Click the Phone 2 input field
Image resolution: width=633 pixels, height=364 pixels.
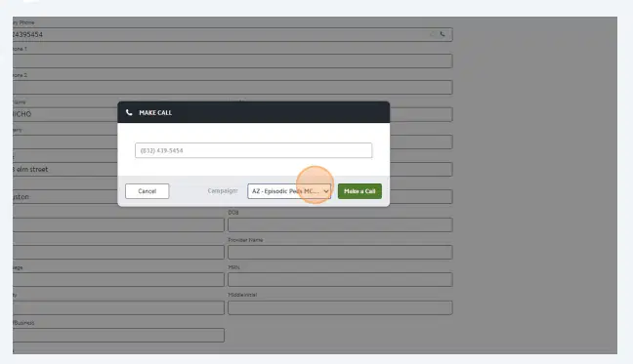click(232, 87)
